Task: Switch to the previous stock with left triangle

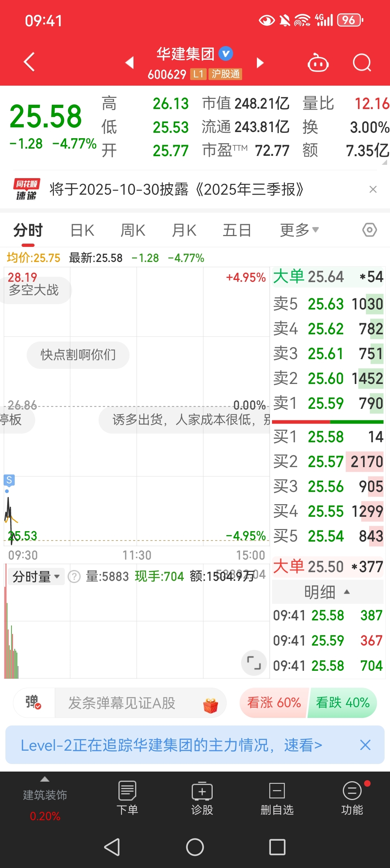Action: coord(130,63)
